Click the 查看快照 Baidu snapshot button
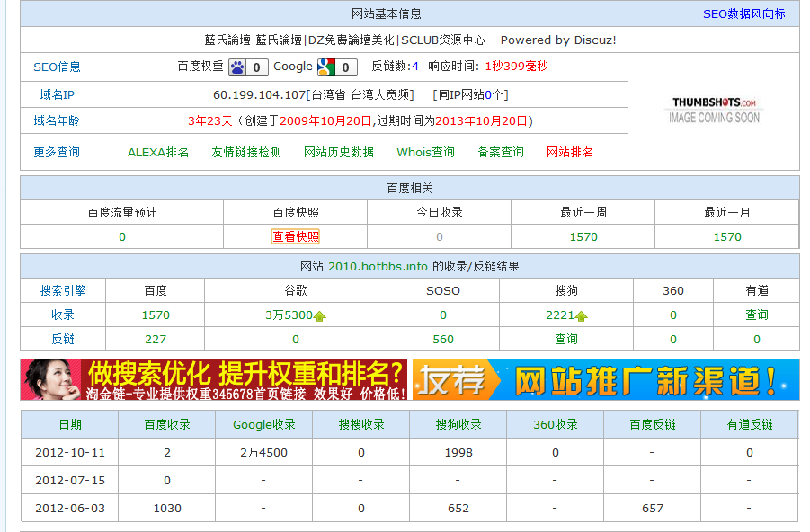810x532 pixels. (295, 237)
